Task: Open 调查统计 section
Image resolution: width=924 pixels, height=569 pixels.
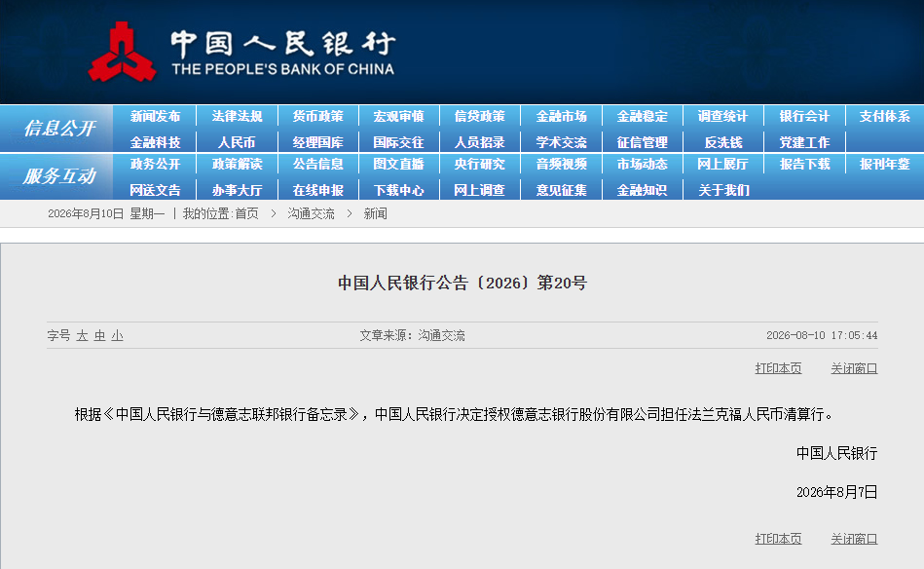Action: pyautogui.click(x=722, y=116)
